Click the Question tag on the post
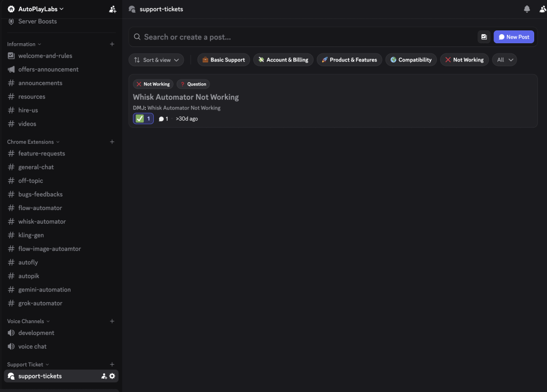The image size is (547, 392). pos(193,84)
